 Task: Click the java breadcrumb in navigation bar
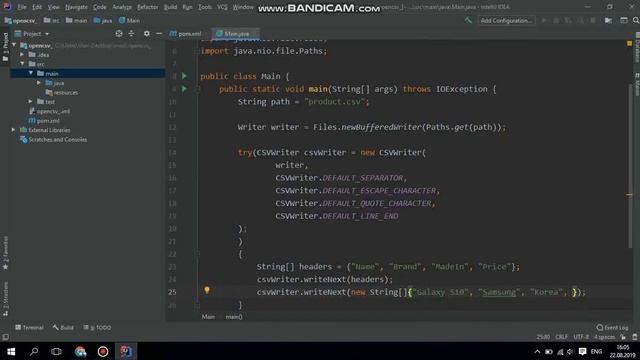tap(103, 20)
